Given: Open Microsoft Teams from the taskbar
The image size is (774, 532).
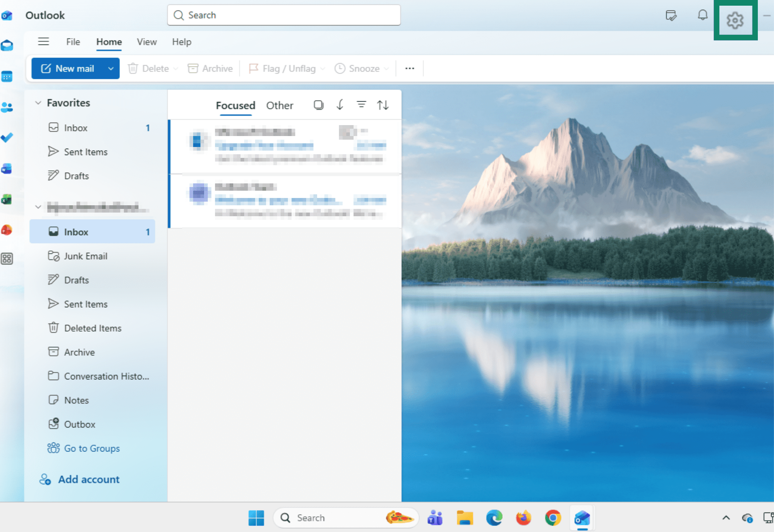Looking at the screenshot, I should coord(435,518).
